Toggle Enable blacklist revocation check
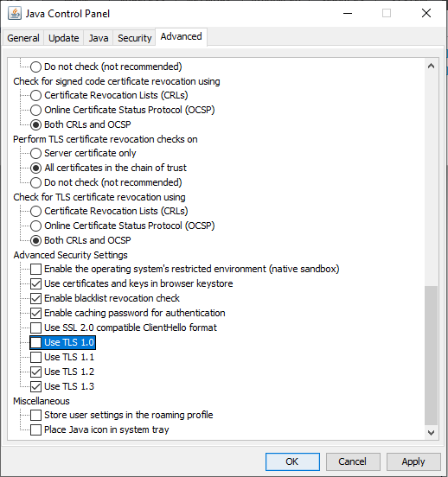The width and height of the screenshot is (448, 477). coord(35,298)
